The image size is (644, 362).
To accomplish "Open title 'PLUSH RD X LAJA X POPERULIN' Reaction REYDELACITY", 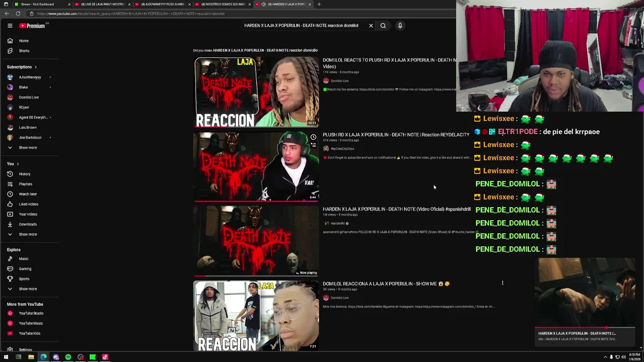I will point(395,135).
